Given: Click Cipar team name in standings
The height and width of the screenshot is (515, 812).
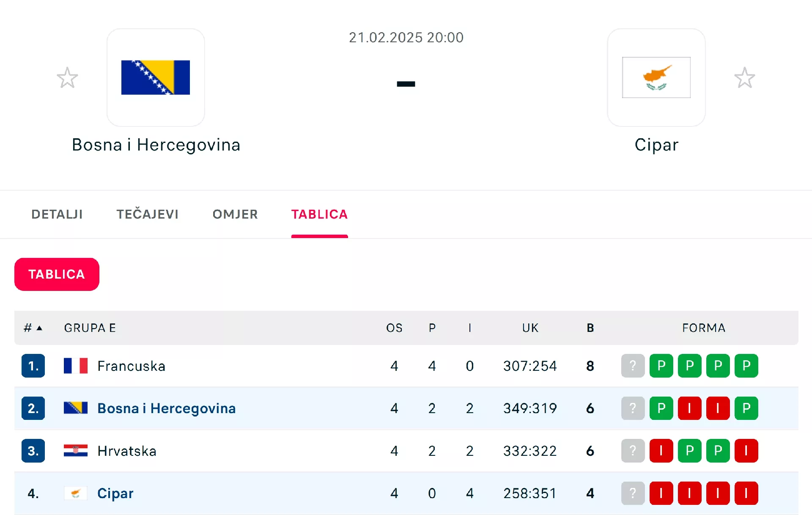Looking at the screenshot, I should [x=115, y=493].
